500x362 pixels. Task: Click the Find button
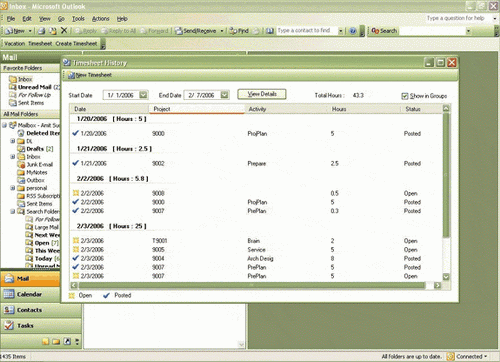239,31
